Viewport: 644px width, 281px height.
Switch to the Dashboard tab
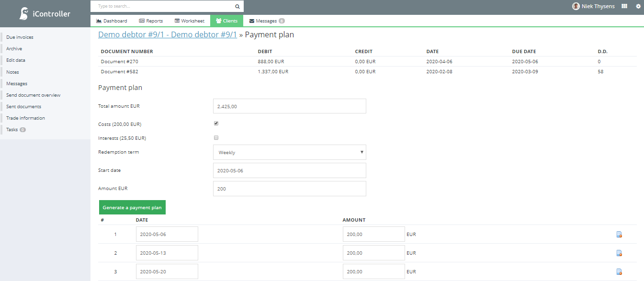coord(112,21)
